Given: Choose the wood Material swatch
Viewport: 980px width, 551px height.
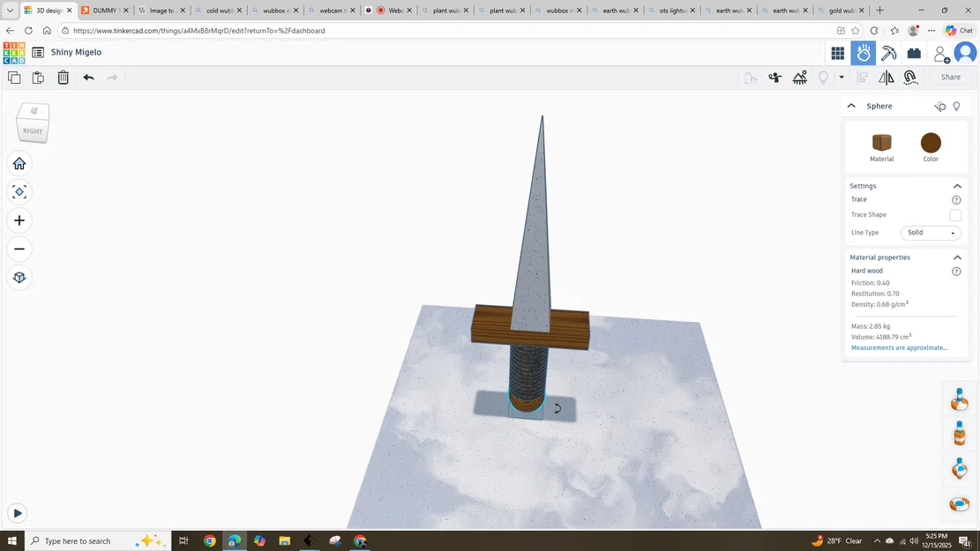Looking at the screenshot, I should pyautogui.click(x=882, y=143).
